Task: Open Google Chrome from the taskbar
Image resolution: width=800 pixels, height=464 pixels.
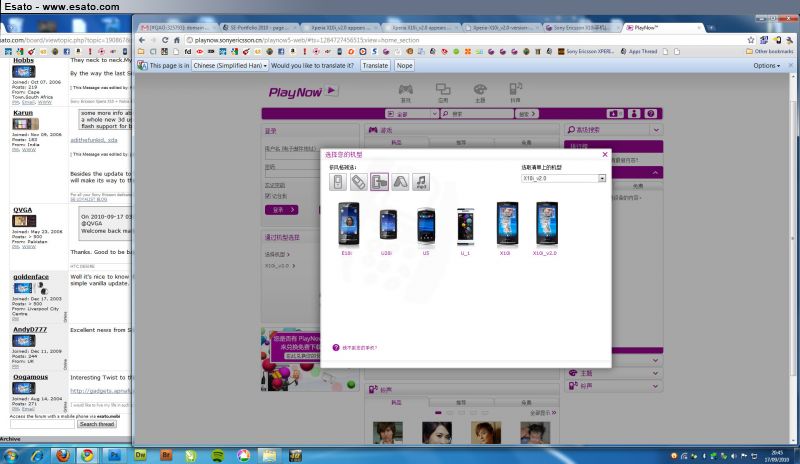Action: [x=88, y=455]
